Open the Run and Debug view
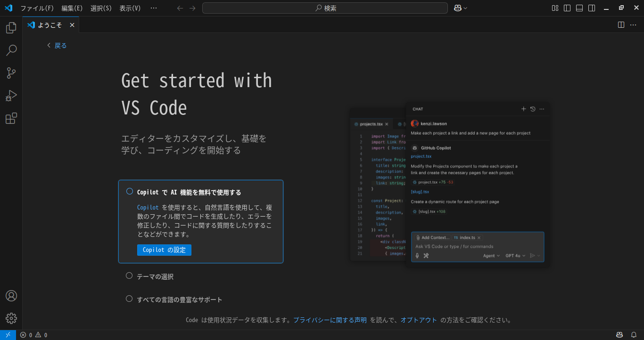644x340 pixels. [x=11, y=96]
